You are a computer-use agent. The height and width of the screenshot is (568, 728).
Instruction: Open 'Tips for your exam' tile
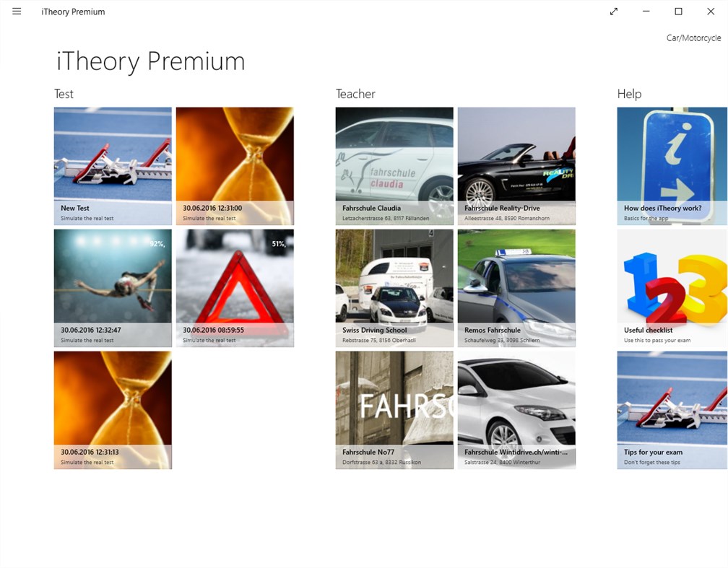tap(672, 409)
